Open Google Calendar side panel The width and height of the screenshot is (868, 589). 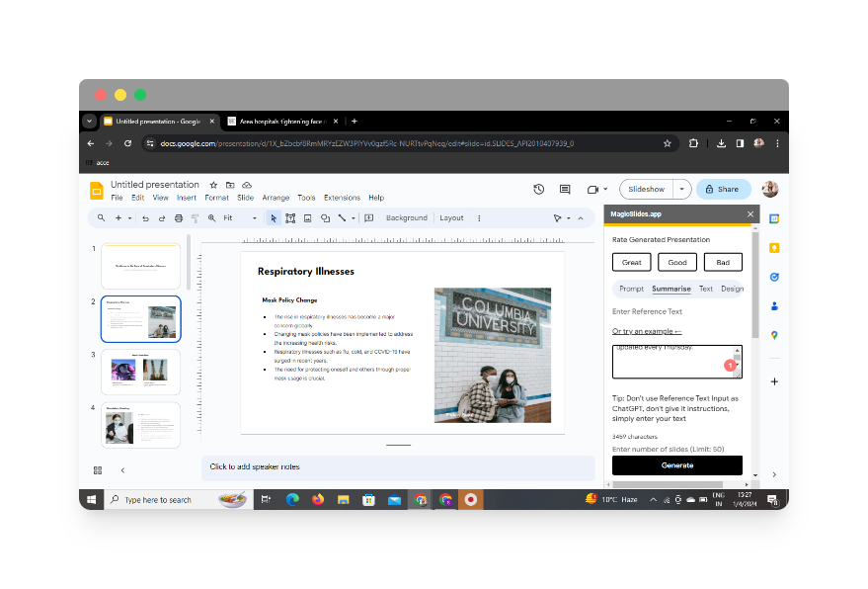(774, 218)
